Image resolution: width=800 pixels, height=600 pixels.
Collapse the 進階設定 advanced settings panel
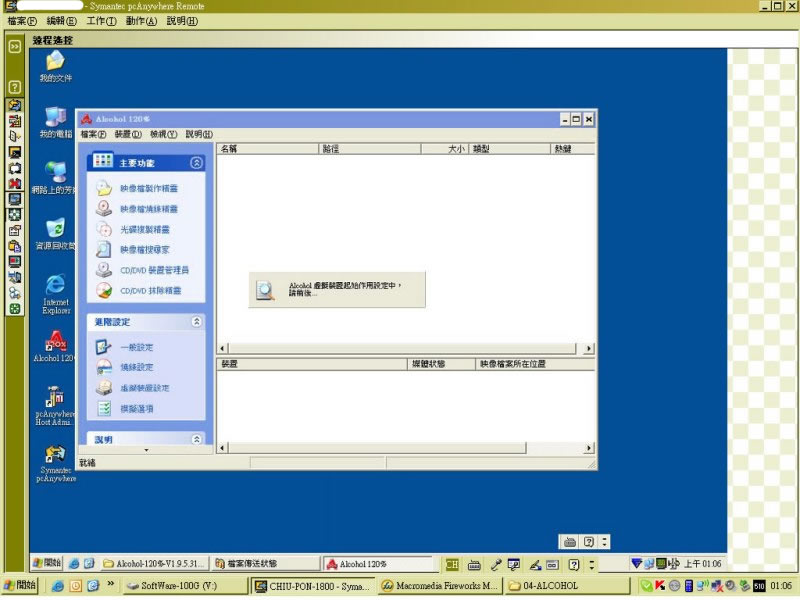(196, 321)
